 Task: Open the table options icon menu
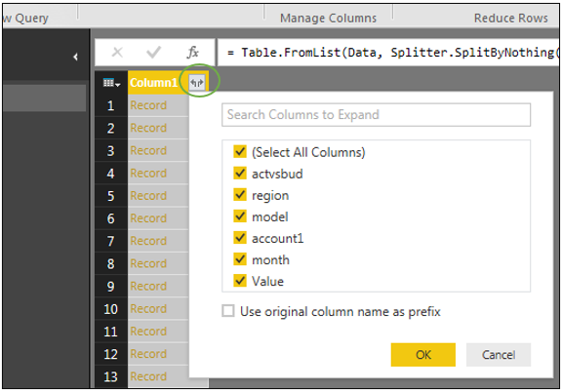pyautogui.click(x=111, y=83)
